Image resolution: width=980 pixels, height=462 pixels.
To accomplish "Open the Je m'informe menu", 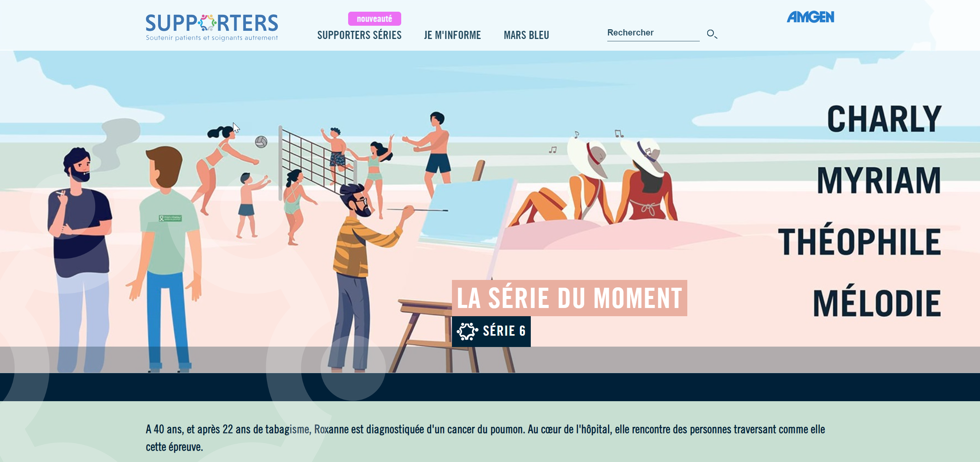I will click(452, 35).
